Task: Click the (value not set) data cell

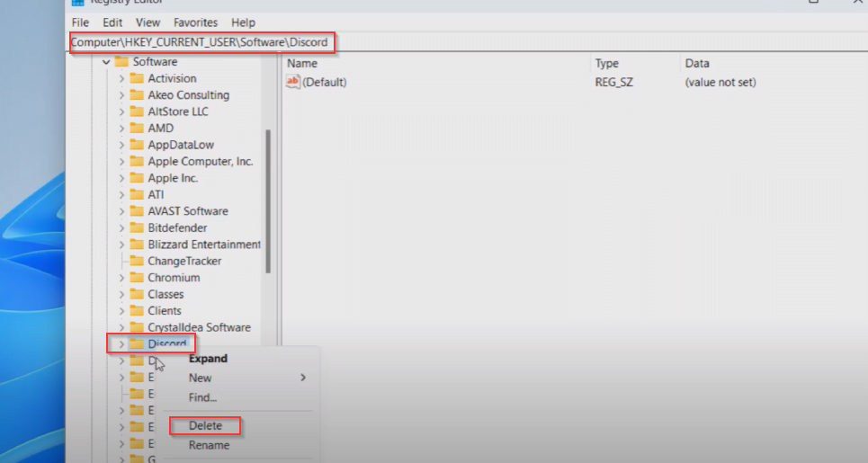Action: pos(720,83)
